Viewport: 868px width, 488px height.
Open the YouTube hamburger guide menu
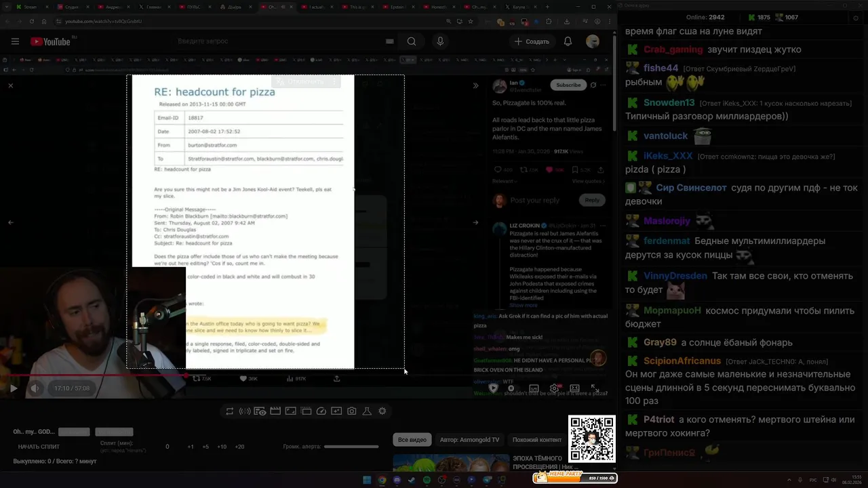15,41
